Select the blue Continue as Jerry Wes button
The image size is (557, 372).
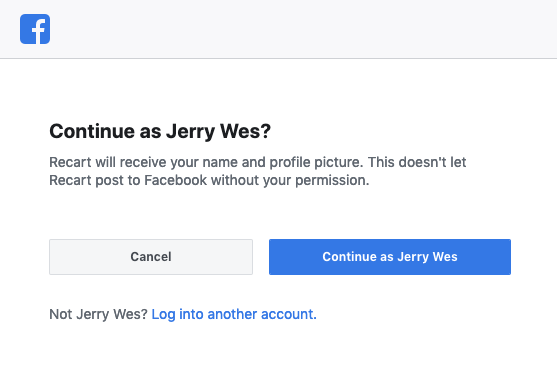click(x=390, y=257)
